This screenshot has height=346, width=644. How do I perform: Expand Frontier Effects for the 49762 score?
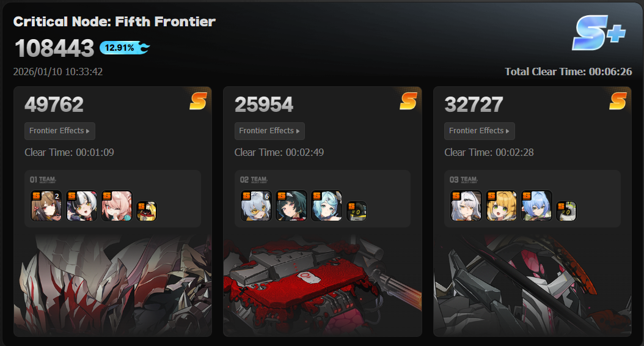[59, 131]
